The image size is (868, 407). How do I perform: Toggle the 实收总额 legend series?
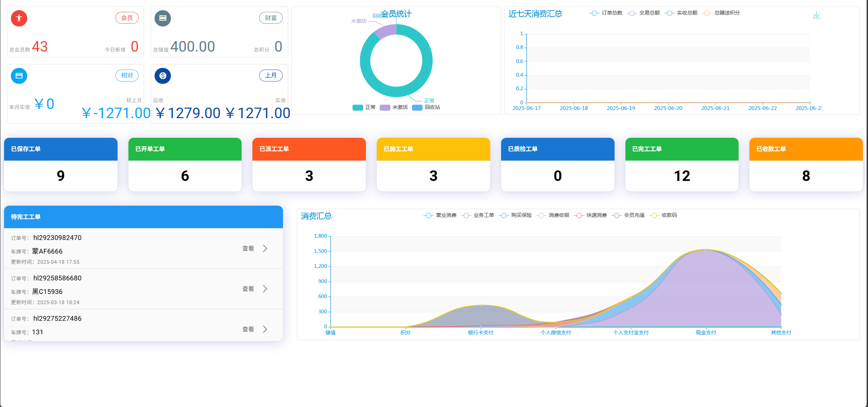point(681,13)
